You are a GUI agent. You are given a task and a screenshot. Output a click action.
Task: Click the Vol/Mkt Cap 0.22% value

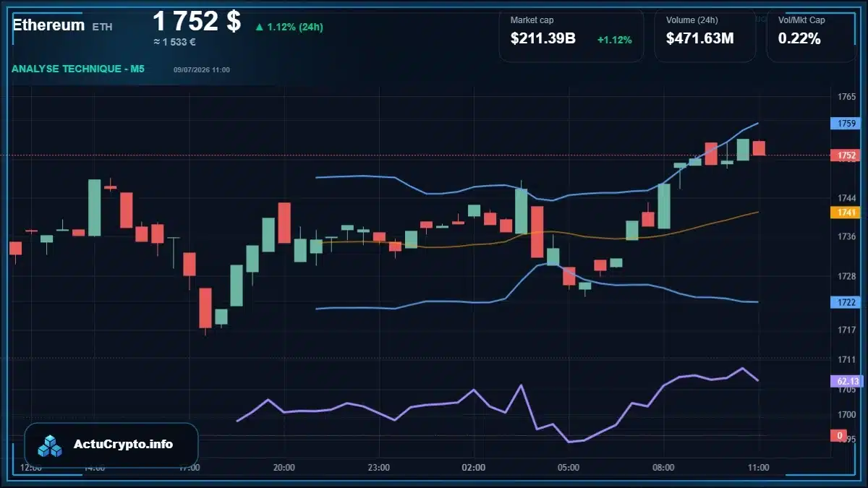799,38
